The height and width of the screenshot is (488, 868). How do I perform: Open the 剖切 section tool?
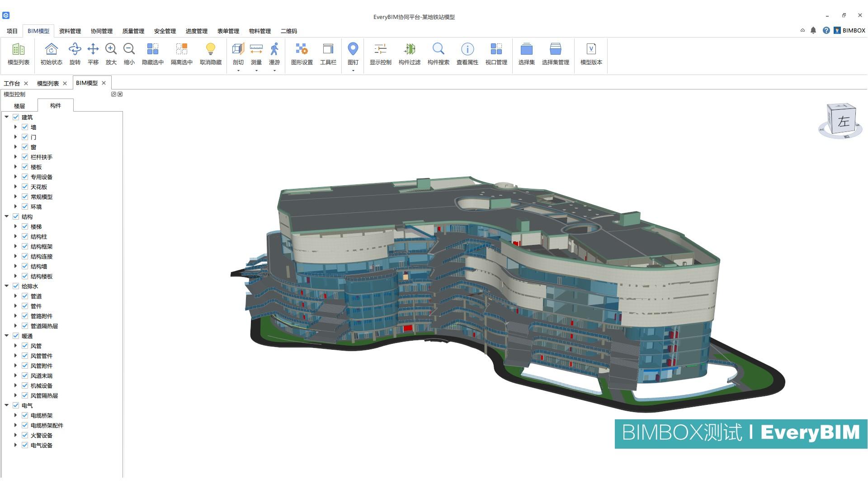tap(238, 54)
